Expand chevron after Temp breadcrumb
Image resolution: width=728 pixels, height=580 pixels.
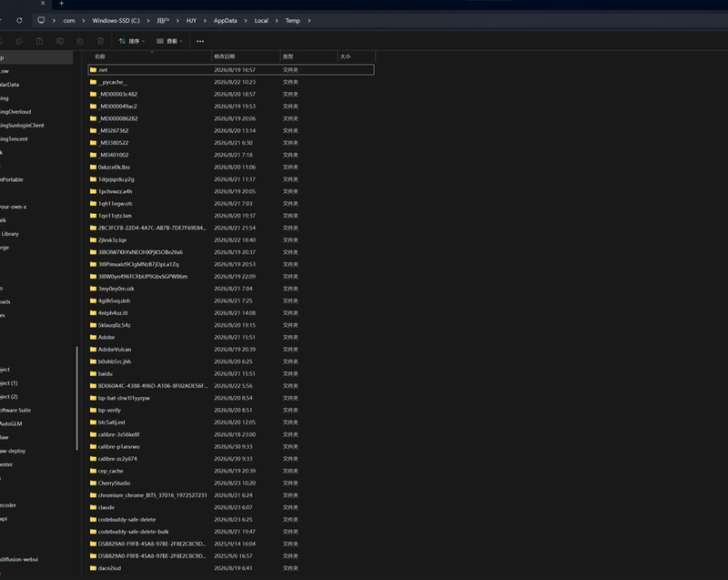[x=309, y=20]
